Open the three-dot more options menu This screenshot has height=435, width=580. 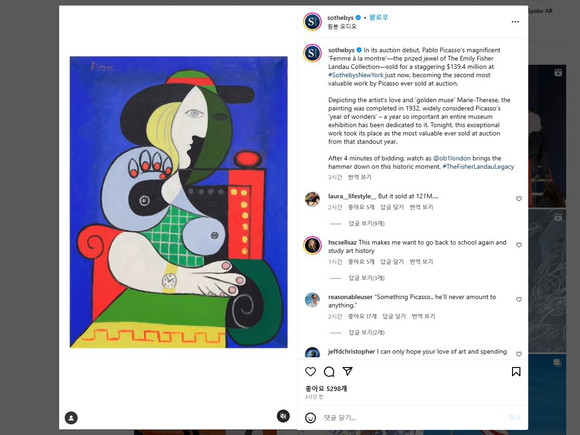coord(515,22)
